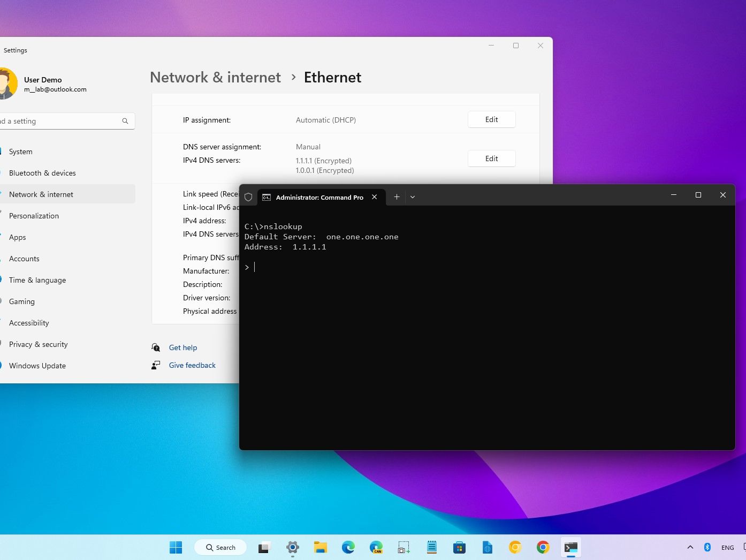Click the "Manual" DNS assignment value

point(308,147)
